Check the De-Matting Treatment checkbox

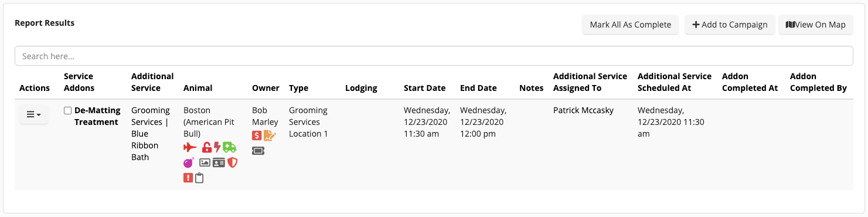(x=68, y=110)
